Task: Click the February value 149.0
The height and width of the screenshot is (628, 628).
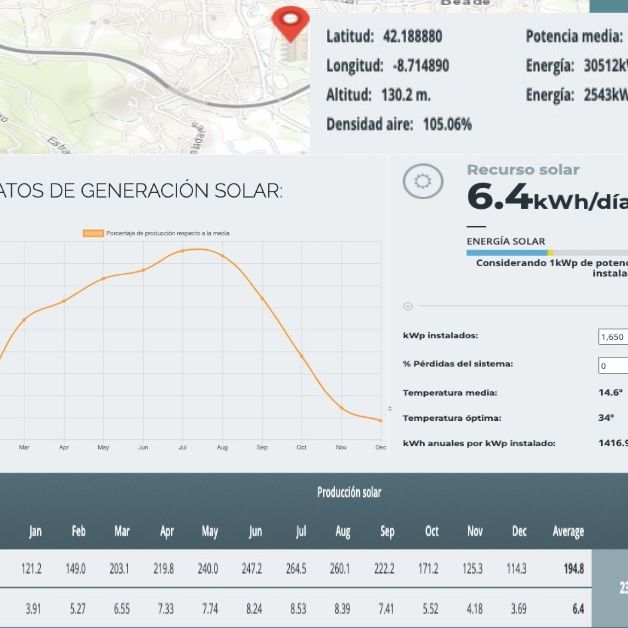Action: pyautogui.click(x=75, y=568)
